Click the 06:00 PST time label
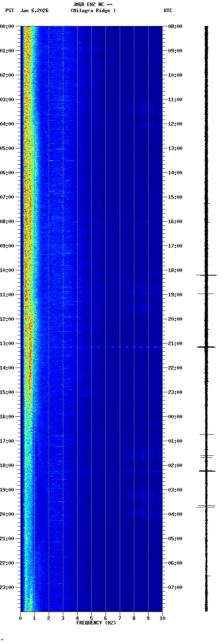The image size is (224, 644). (x=7, y=173)
